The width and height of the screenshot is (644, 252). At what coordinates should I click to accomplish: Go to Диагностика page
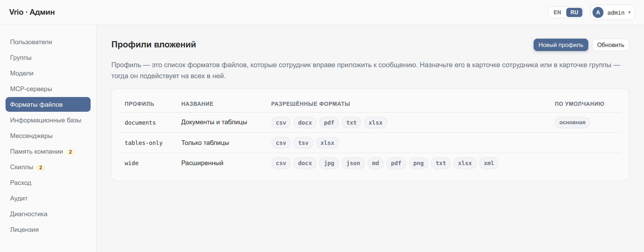click(48, 214)
